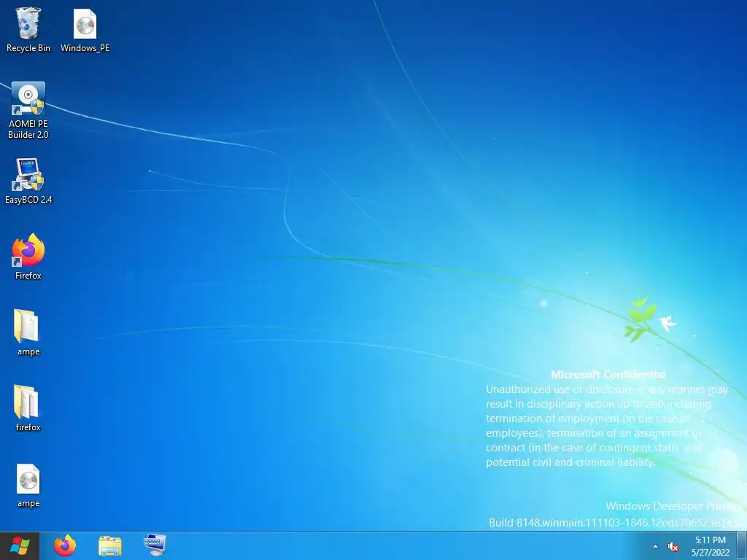Select the Windows_PE disc image file
This screenshot has width=747, height=560.
(85, 29)
